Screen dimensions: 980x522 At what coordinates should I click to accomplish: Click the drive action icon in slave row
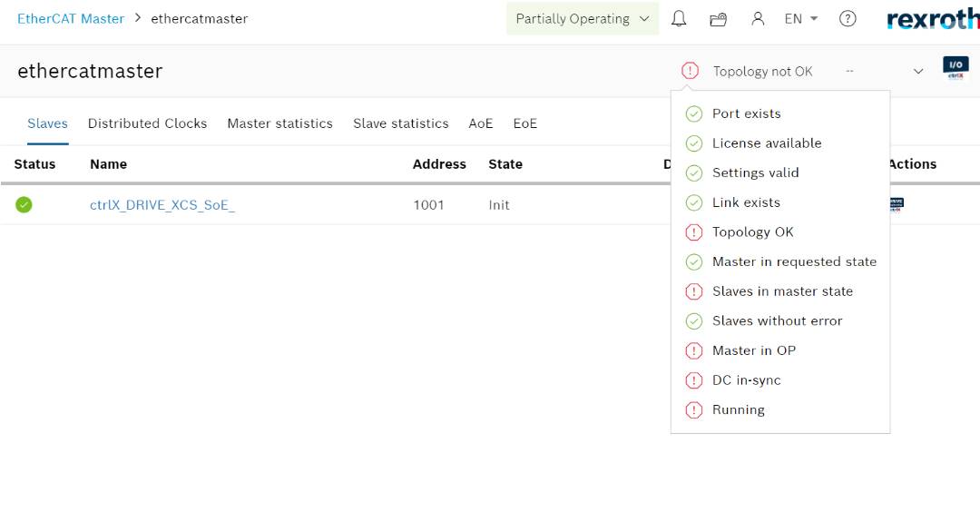coord(897,204)
